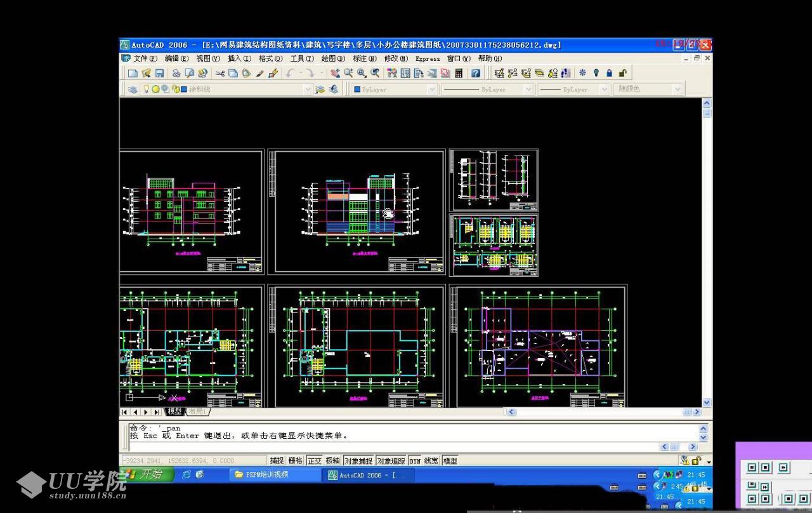
Task: Click the Open file toolbar icon
Action: [x=146, y=74]
